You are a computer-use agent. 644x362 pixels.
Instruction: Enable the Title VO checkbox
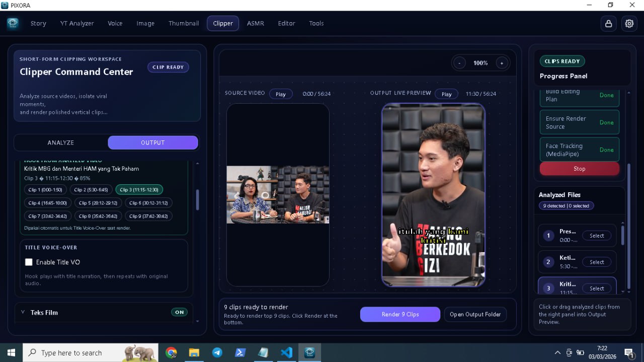point(29,262)
